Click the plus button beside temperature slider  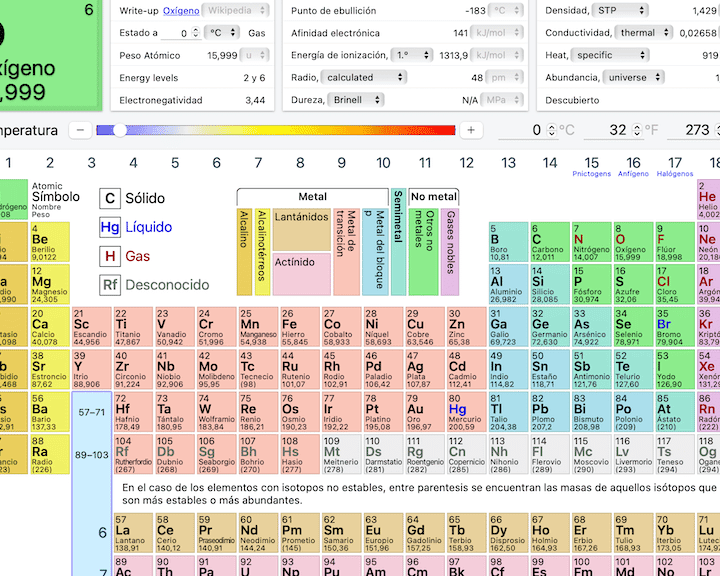click(x=471, y=130)
